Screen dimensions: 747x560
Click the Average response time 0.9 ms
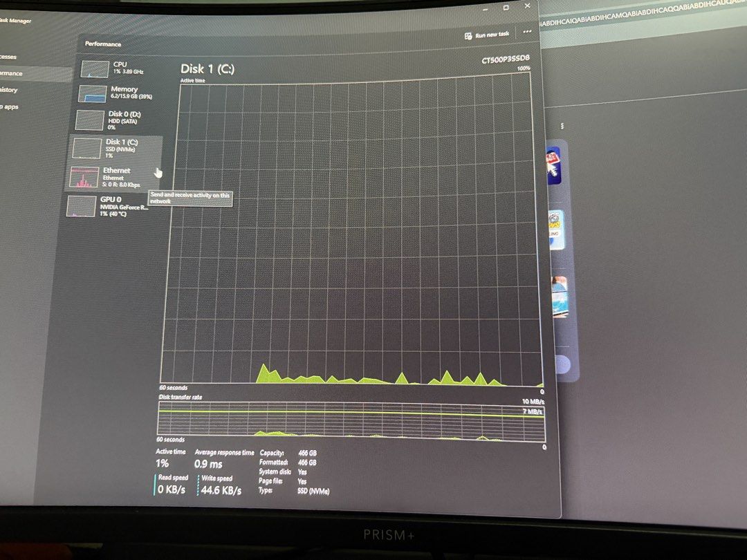208,464
